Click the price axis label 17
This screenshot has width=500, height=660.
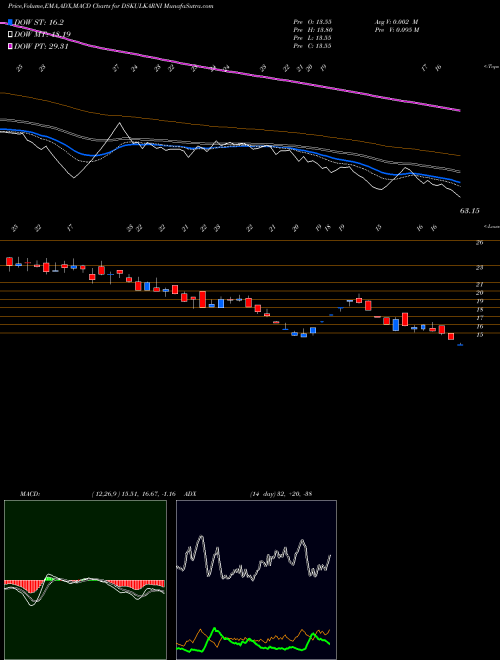pyautogui.click(x=479, y=317)
